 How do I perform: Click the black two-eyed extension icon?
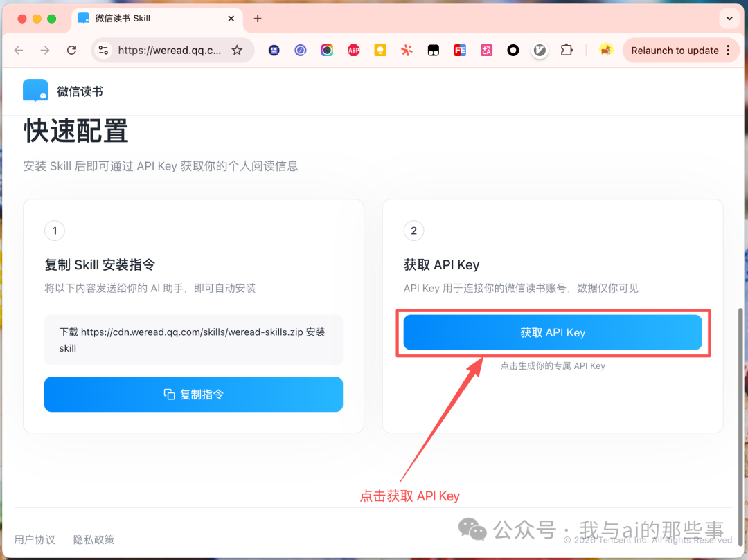(x=433, y=50)
